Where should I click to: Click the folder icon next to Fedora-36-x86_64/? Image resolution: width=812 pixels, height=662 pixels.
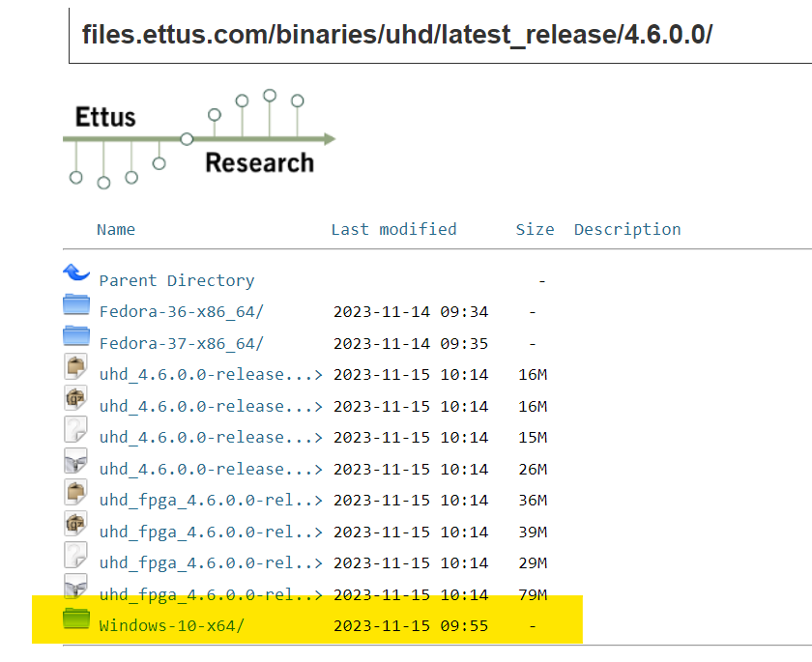(76, 304)
